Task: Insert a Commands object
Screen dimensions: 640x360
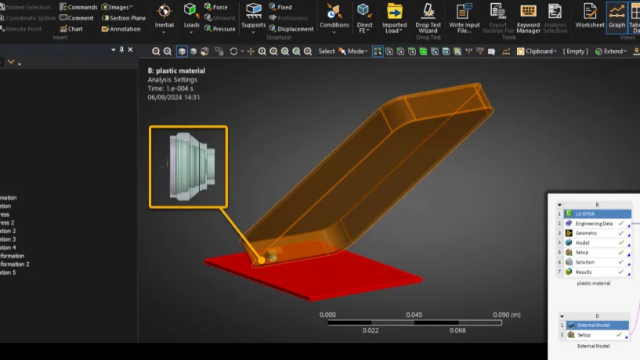Action: [78, 7]
